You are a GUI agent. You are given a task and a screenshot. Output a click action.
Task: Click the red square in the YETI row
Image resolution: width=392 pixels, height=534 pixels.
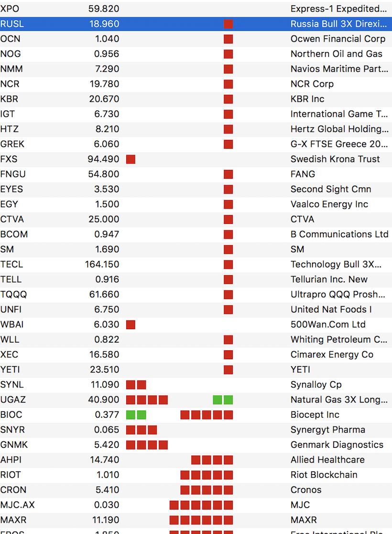228,370
